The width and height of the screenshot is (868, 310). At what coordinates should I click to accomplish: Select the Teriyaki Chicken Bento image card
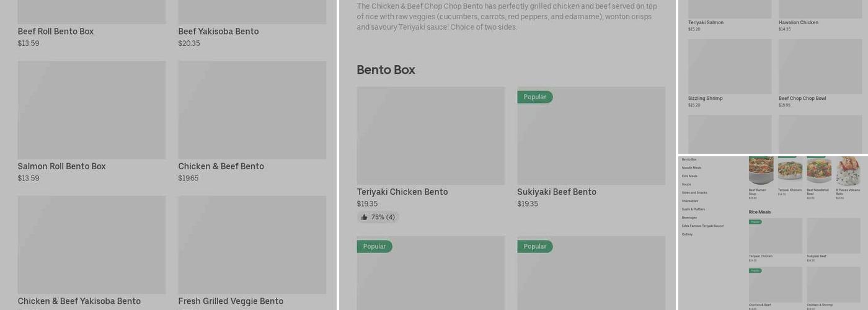coord(430,136)
